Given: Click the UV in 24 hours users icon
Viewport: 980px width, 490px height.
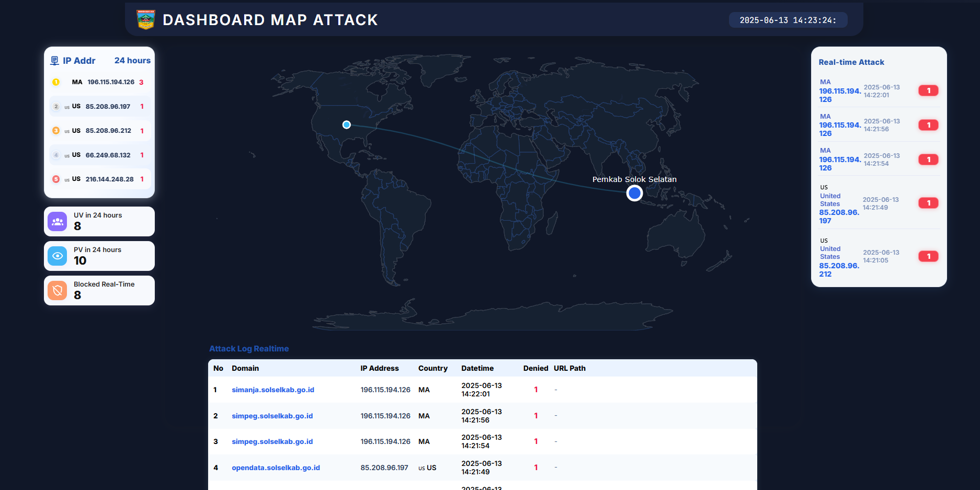Looking at the screenshot, I should pos(58,221).
